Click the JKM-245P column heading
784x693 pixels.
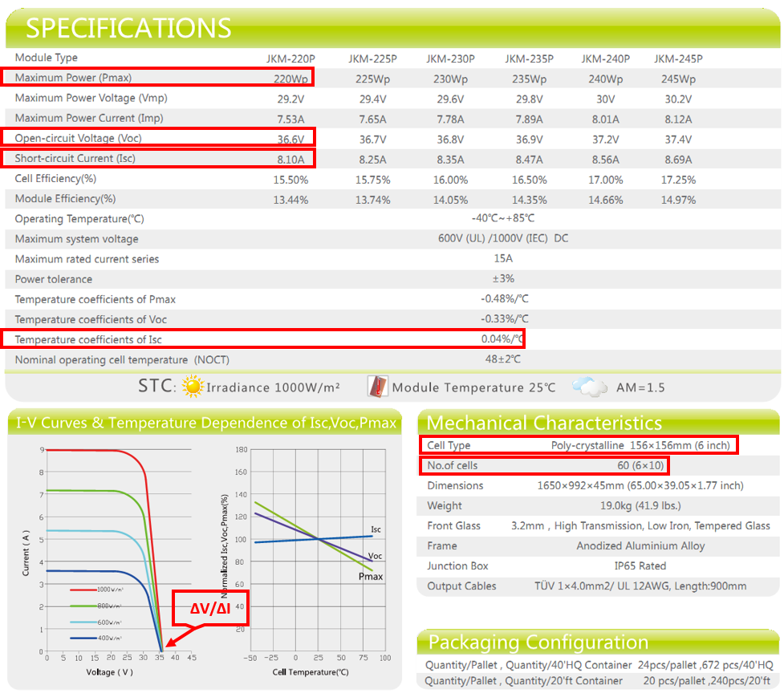pyautogui.click(x=678, y=59)
